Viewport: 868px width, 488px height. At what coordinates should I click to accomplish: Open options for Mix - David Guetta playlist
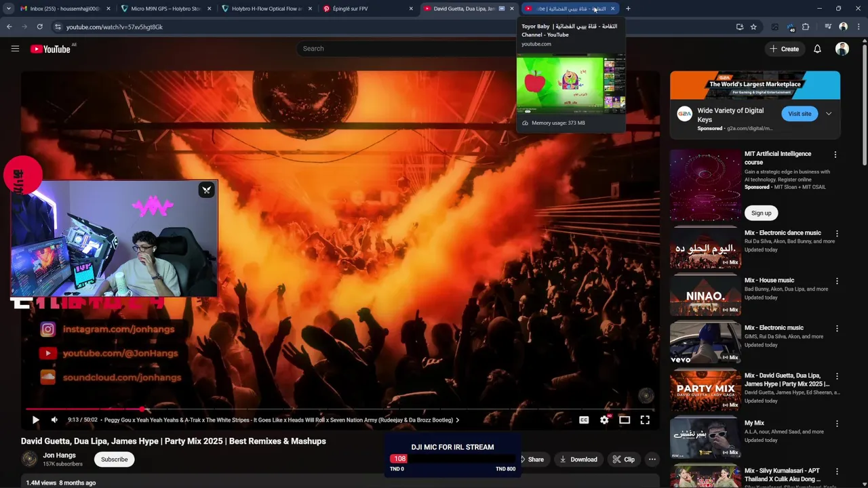837,376
